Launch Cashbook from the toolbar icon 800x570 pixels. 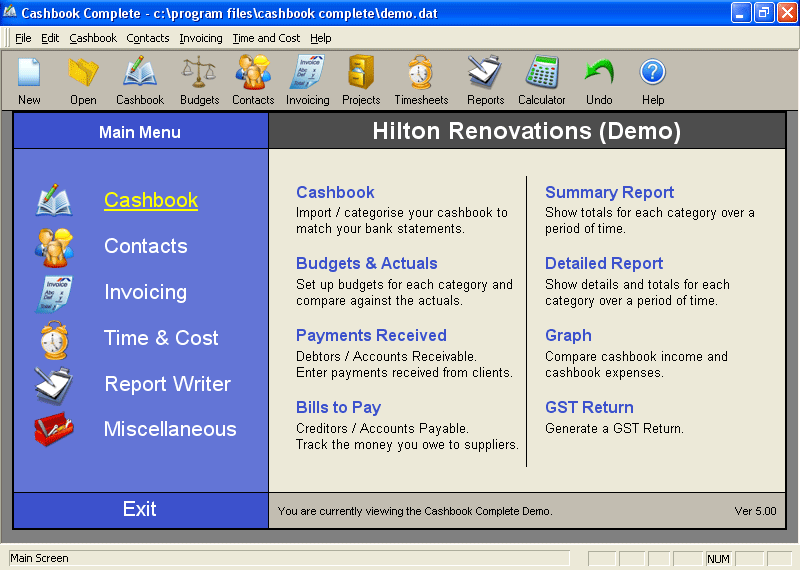[x=140, y=72]
